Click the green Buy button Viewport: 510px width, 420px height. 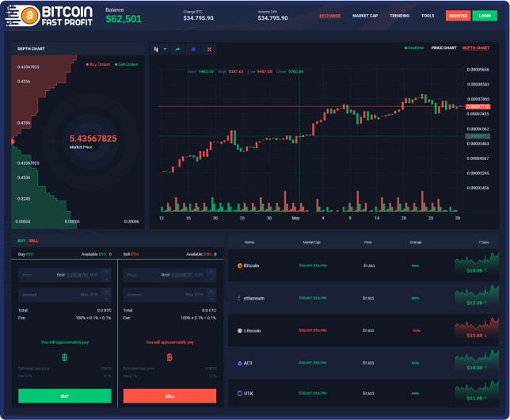tap(65, 396)
